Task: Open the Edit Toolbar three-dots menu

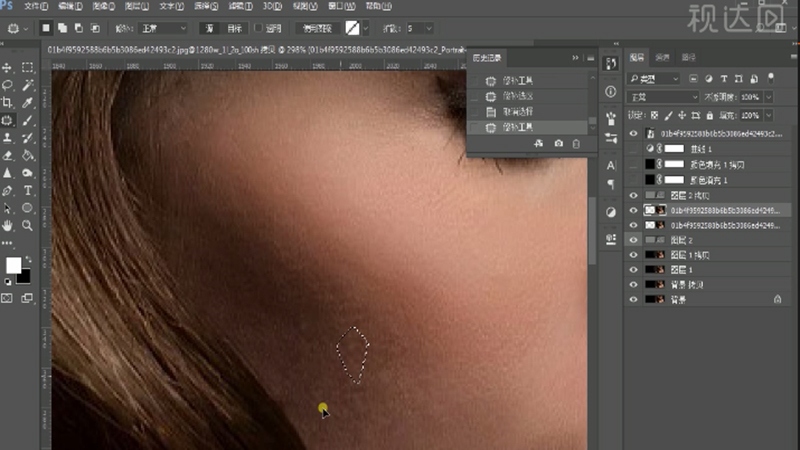Action: 7,243
